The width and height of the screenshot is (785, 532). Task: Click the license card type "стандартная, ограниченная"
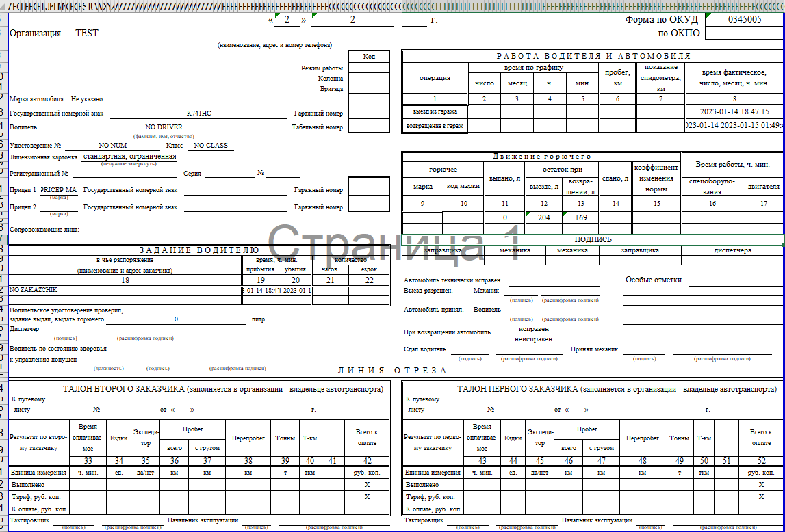pos(129,157)
